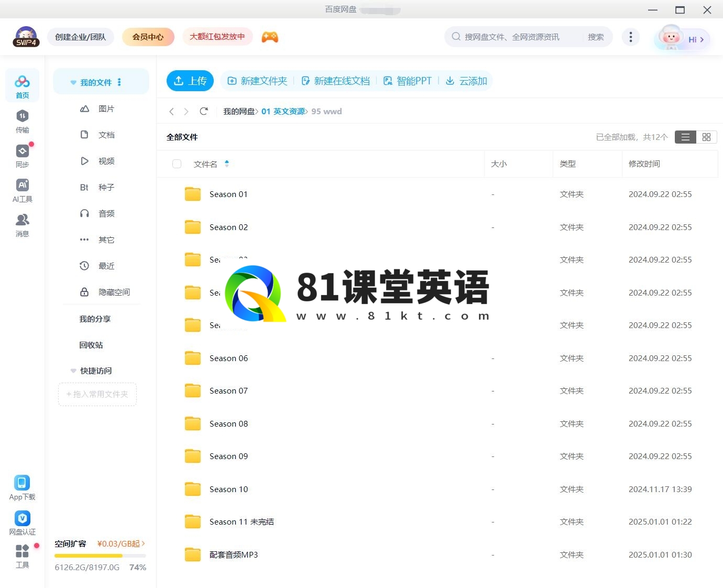
Task: Go to 我的网盘 breadcrumb
Action: [239, 111]
